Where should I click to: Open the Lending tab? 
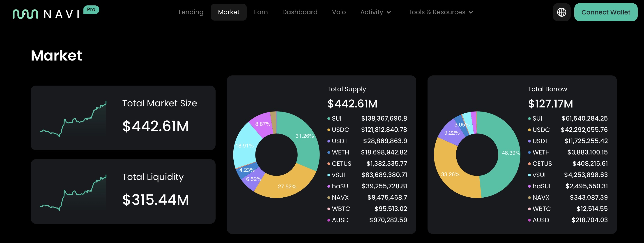click(191, 12)
